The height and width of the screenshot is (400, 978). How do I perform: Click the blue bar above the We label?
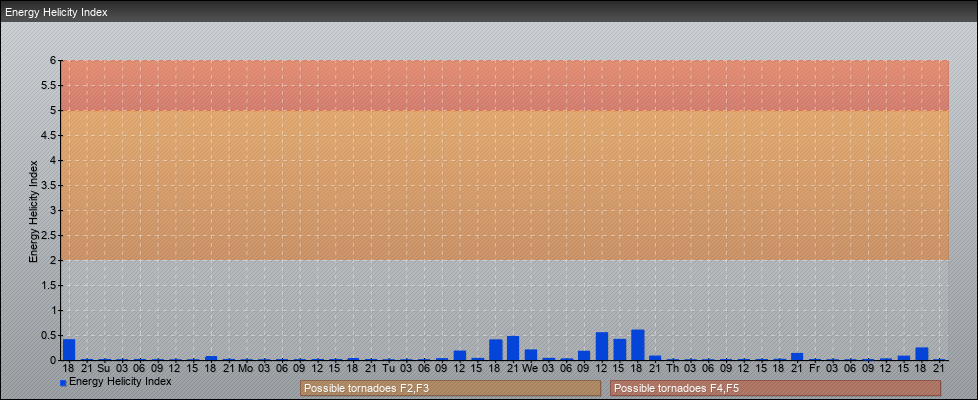point(531,354)
